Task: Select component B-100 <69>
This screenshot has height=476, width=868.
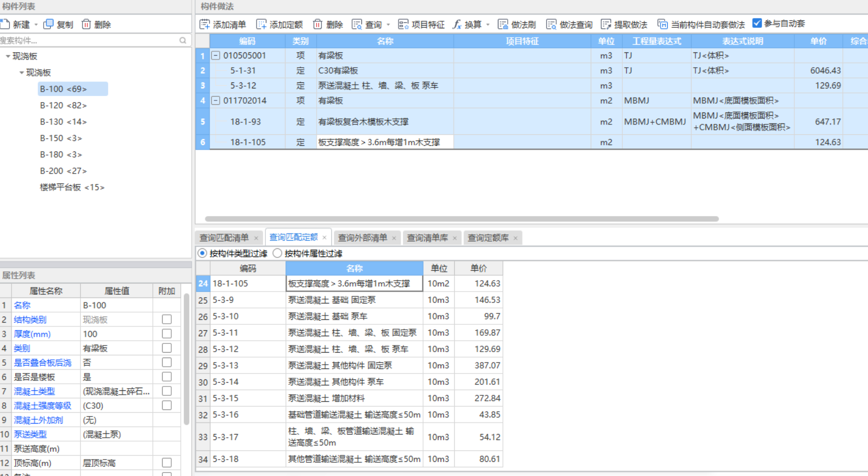Action: (63, 89)
